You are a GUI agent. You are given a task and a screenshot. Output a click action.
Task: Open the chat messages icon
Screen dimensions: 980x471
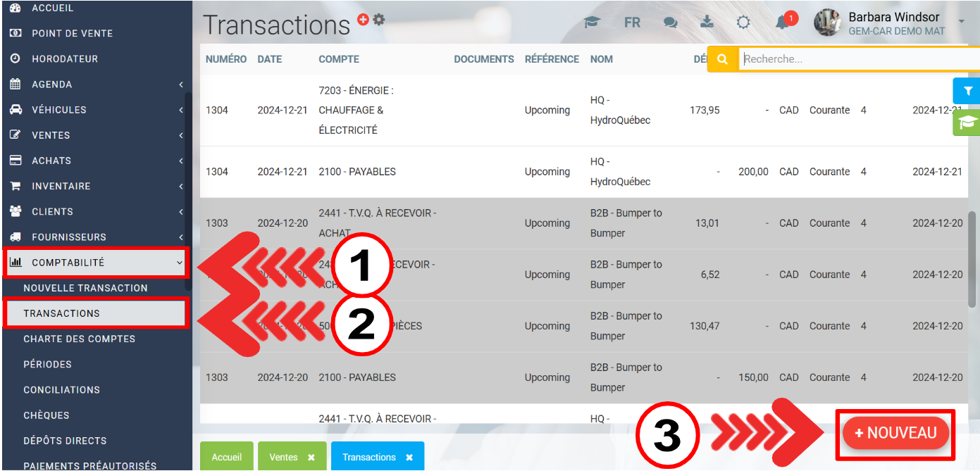pos(670,23)
